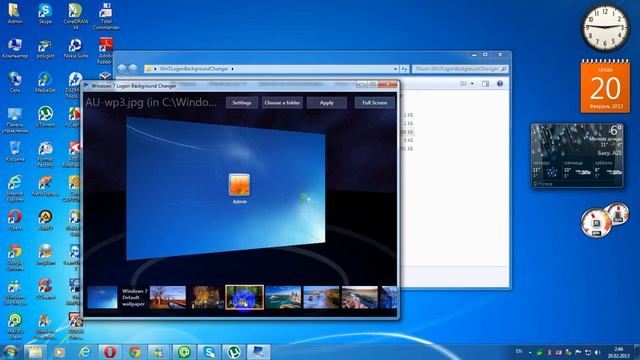640x360 pixels.
Task: Open the Internet Explorer desktop icon
Action: point(15,189)
